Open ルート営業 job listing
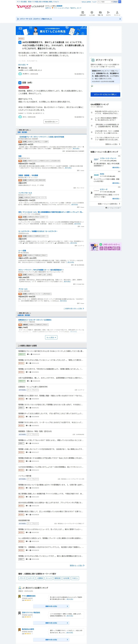The height and width of the screenshot is (644, 138). pyautogui.click(x=22, y=251)
